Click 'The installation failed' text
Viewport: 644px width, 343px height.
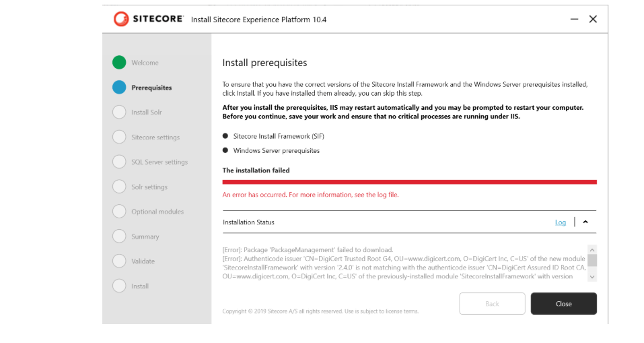click(x=256, y=170)
